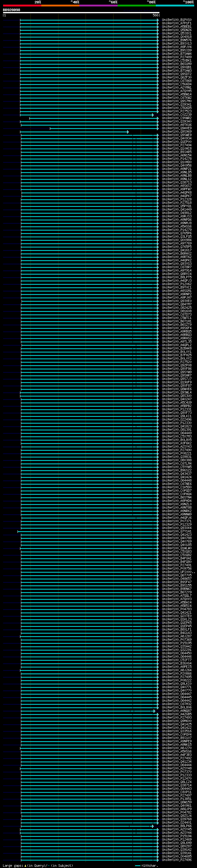197x868 pixels.
Task: Click hit UniRef100_P27520
Action: [176, 362]
